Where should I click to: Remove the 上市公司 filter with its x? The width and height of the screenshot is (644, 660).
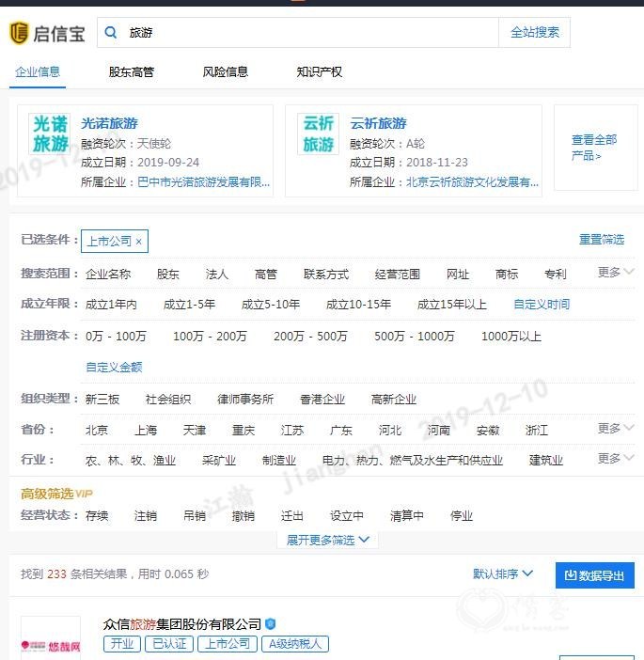coord(139,242)
